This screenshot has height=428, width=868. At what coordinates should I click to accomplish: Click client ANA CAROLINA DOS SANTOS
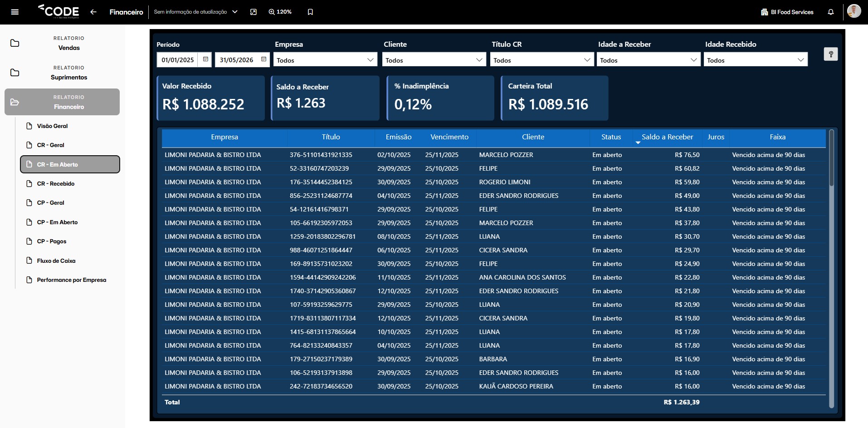pos(522,277)
